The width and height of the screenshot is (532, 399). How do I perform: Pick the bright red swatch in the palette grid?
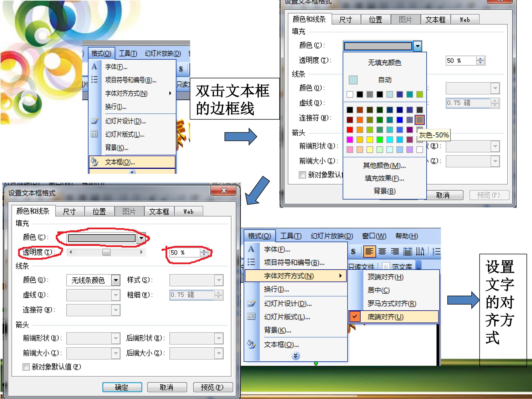pyautogui.click(x=350, y=130)
